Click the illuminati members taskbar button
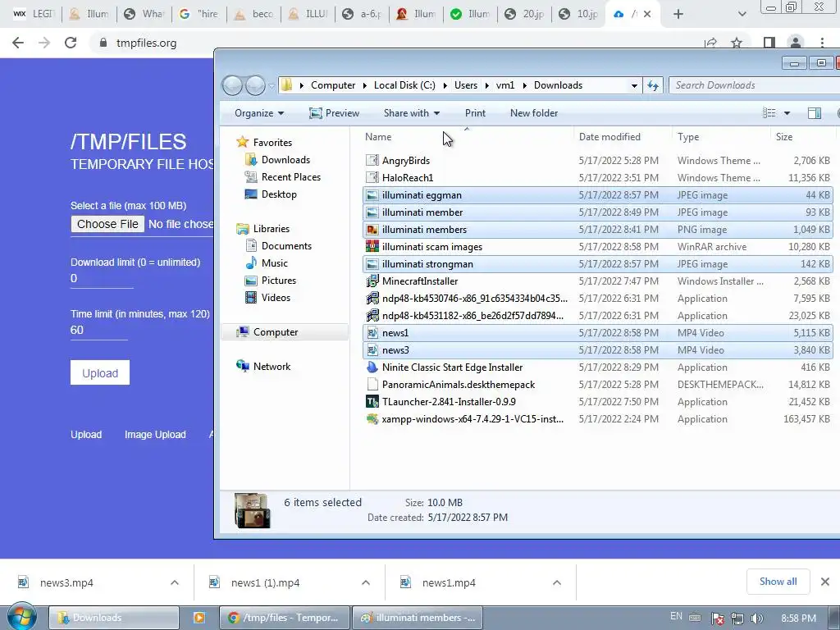Screen dimensions: 840x630 click(418, 618)
